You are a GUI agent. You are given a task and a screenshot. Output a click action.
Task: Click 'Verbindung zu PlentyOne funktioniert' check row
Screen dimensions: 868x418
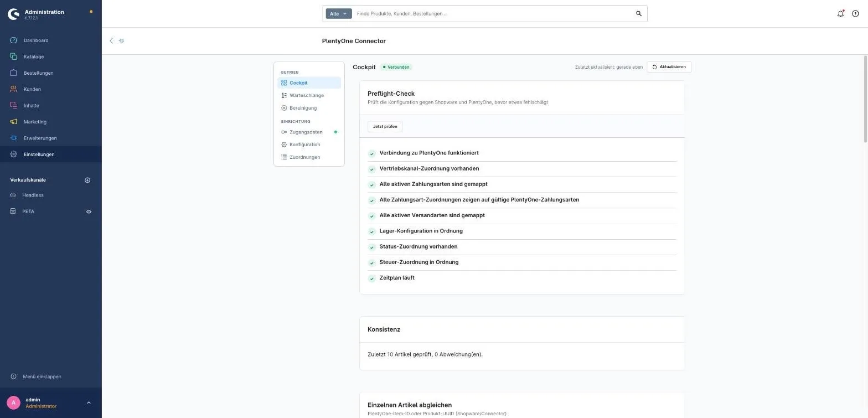[x=522, y=153]
